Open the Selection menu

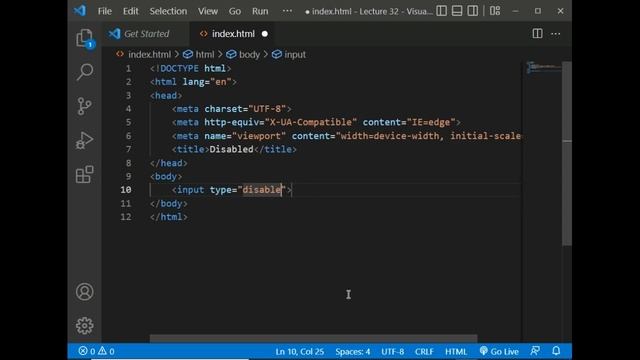coord(168,11)
